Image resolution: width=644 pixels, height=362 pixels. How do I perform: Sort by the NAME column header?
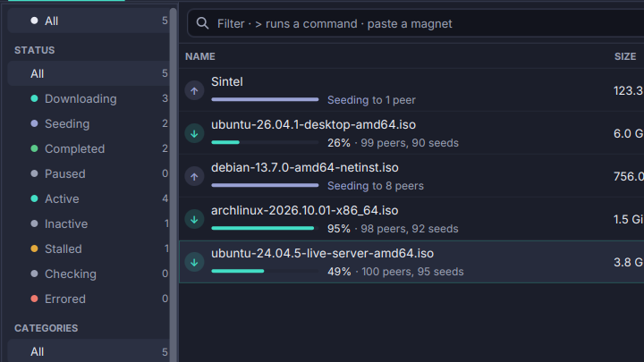[200, 56]
